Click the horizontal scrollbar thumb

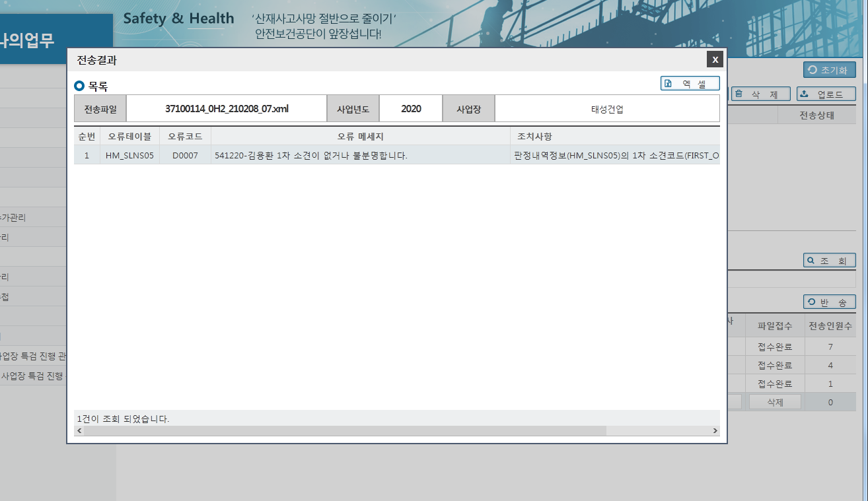click(x=345, y=430)
